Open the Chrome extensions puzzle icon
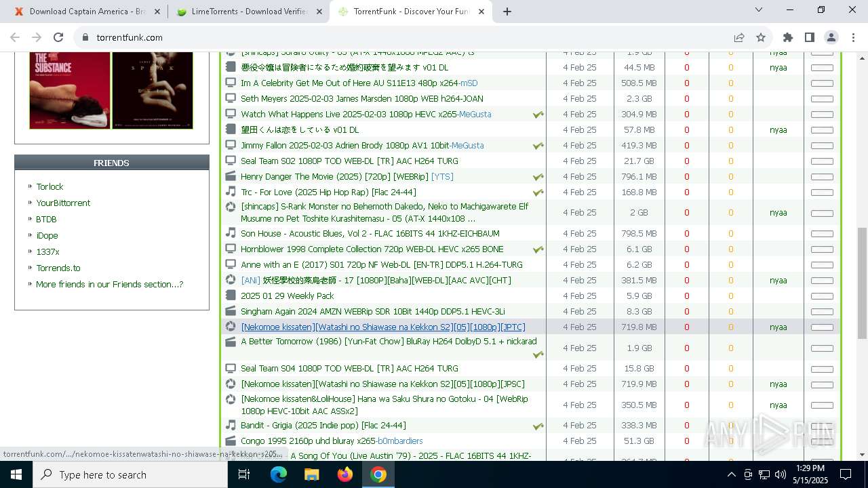Screen dimensions: 868x488 (787, 37)
